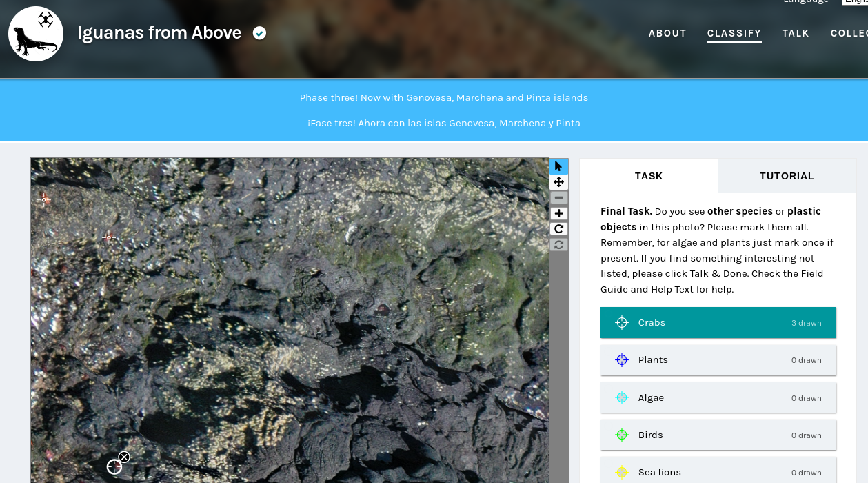
Task: Click the Iguanas from Above title link
Action: 159,32
